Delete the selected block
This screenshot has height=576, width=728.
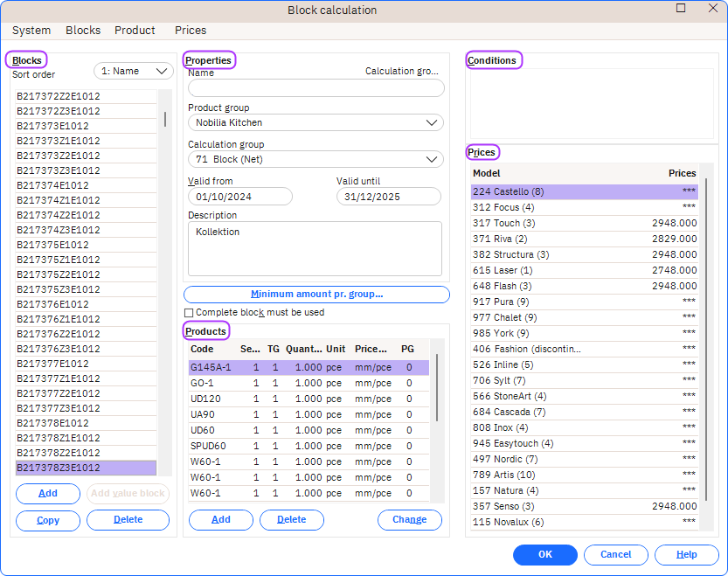tap(128, 521)
